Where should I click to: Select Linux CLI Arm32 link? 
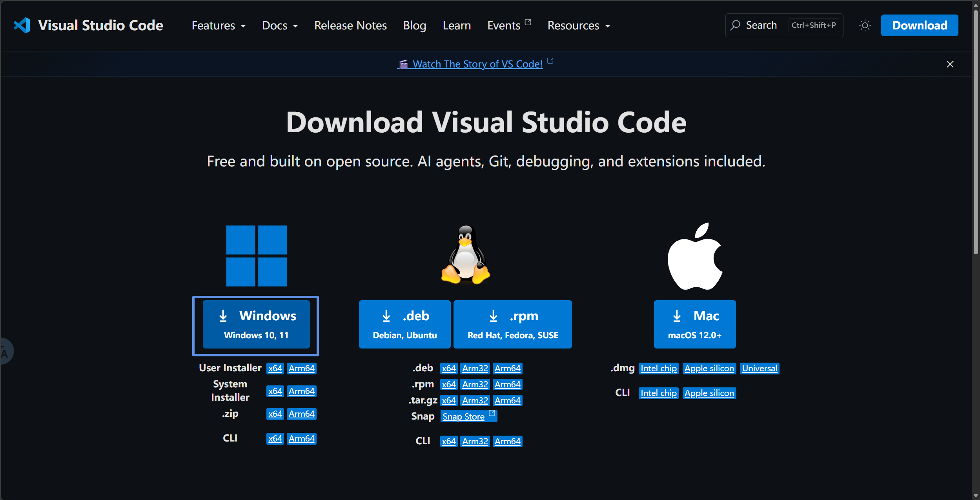pos(475,441)
